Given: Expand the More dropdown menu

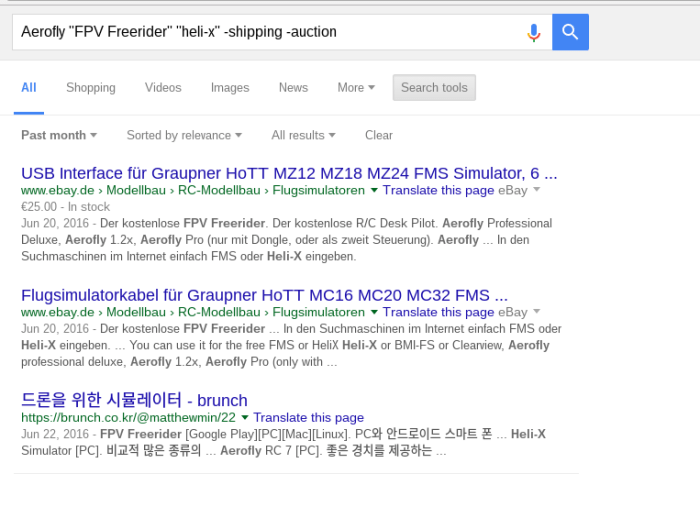Looking at the screenshot, I should (356, 87).
